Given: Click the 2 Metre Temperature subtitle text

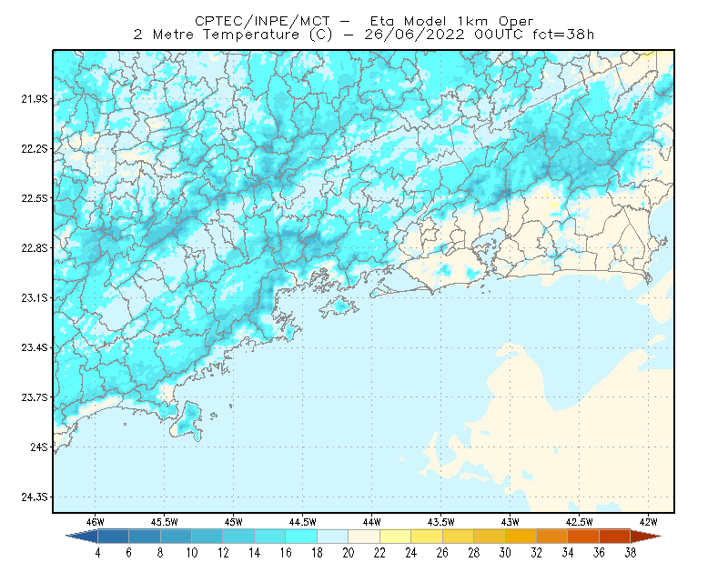Looking at the screenshot, I should pyautogui.click(x=217, y=35).
